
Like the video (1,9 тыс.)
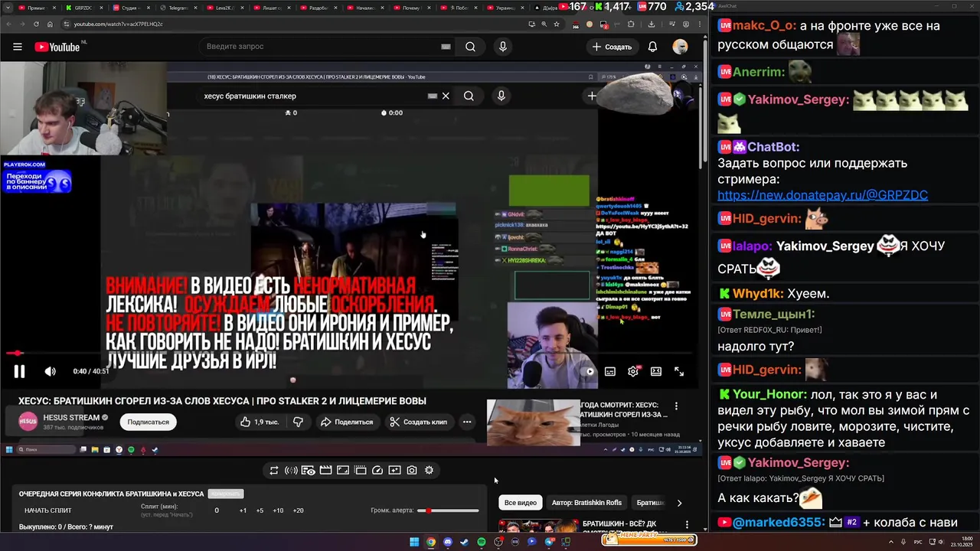260,422
